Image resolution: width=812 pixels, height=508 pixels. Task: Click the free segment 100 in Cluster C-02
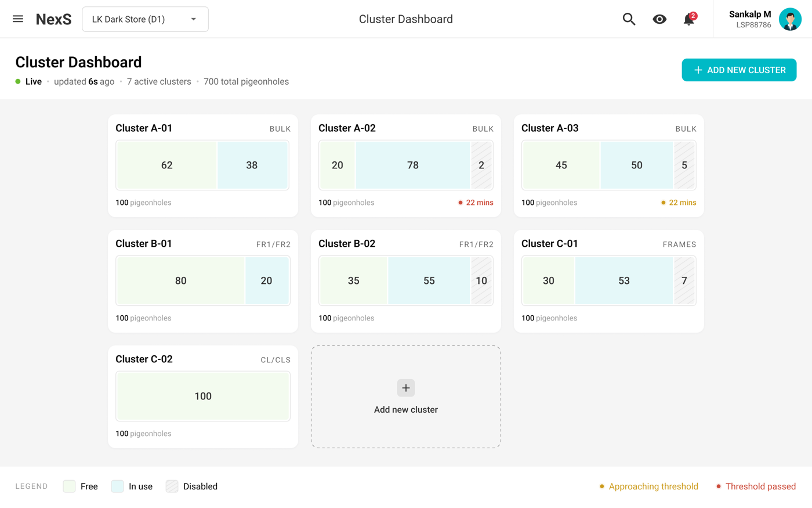point(203,396)
